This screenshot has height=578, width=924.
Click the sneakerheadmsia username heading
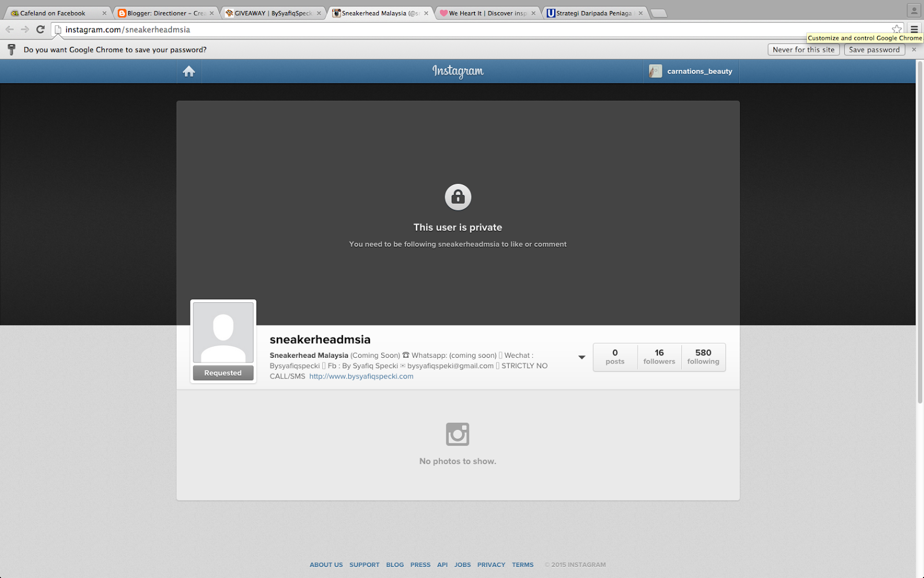(x=320, y=339)
